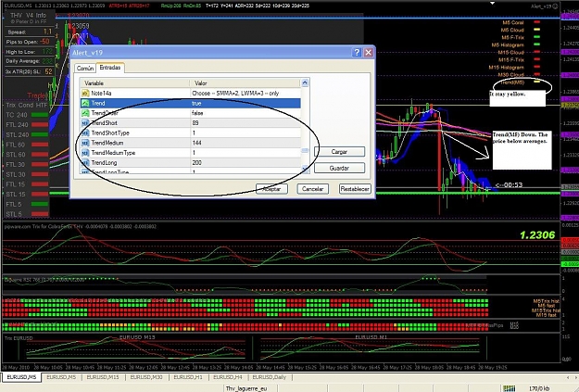
Task: Click the chart shift triangle marker at top
Action: (492, 4)
